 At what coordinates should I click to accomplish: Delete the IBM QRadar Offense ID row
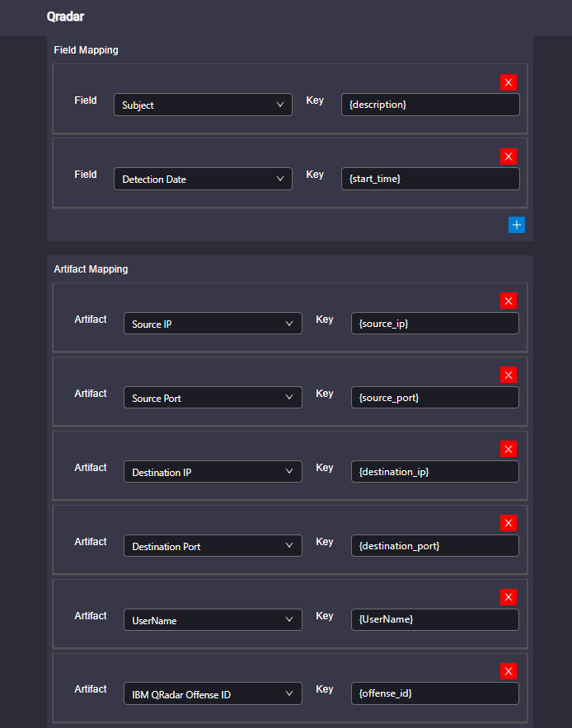(509, 671)
